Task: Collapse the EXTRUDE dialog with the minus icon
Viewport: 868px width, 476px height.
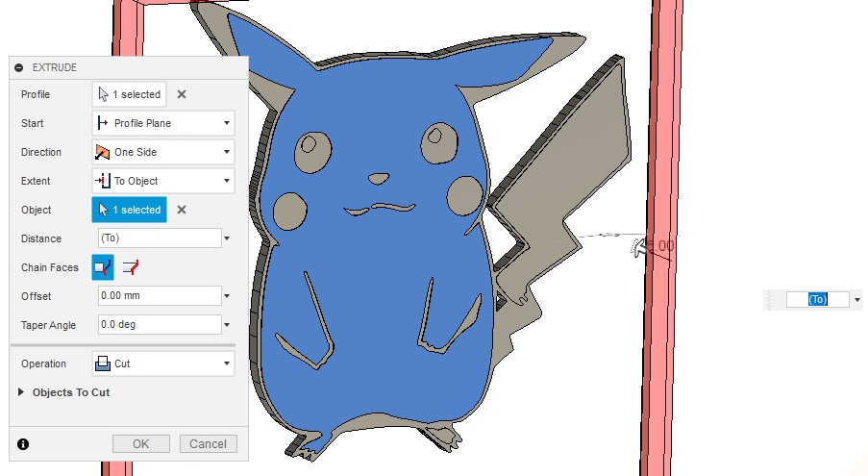Action: [x=19, y=67]
